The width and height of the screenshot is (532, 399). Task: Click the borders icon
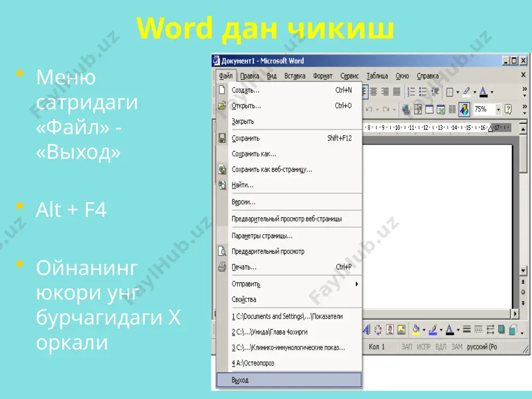click(x=450, y=92)
